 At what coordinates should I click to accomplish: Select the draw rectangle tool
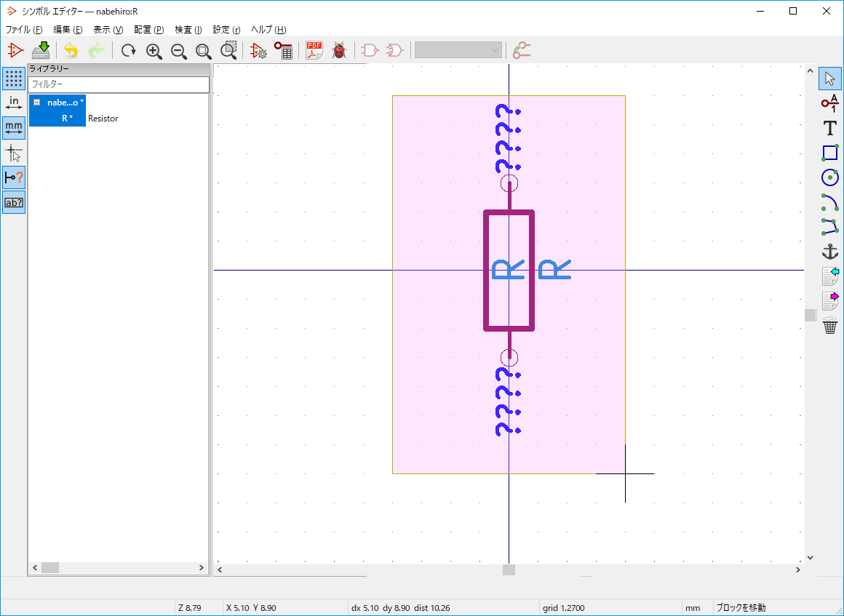pos(830,153)
